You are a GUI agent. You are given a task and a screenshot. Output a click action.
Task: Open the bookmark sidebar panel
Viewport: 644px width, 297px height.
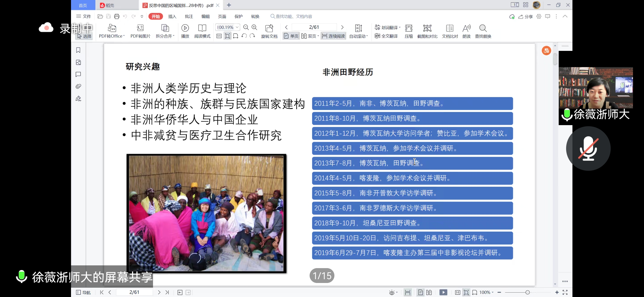coord(78,50)
